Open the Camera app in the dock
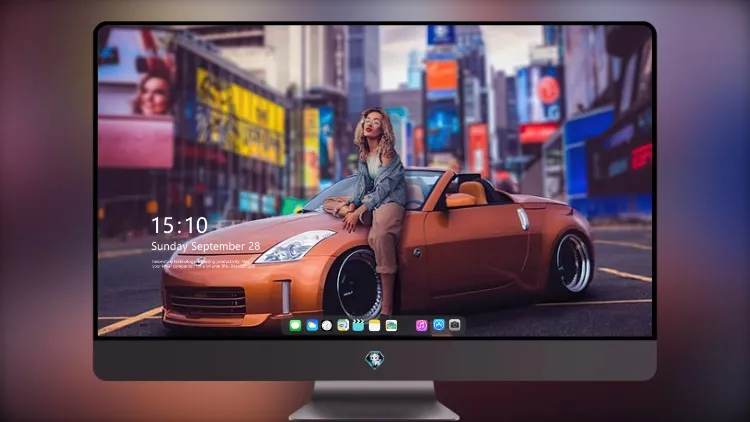 point(455,325)
